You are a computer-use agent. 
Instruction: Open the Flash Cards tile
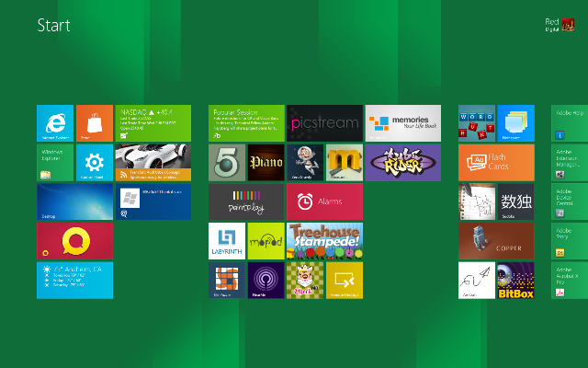(496, 162)
